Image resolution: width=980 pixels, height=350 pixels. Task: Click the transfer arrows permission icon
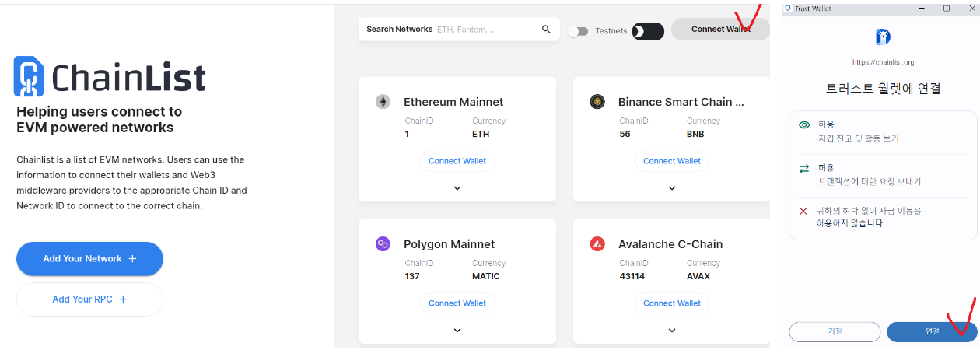[804, 168]
